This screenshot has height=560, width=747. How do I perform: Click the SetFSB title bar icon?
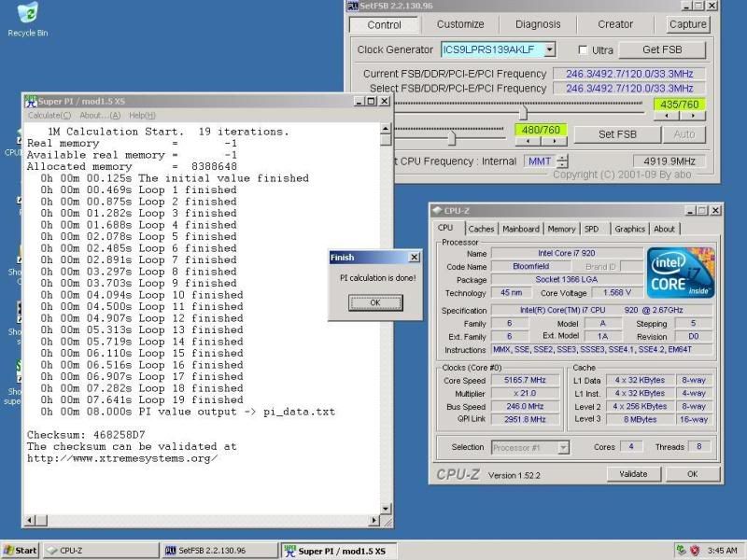click(352, 6)
